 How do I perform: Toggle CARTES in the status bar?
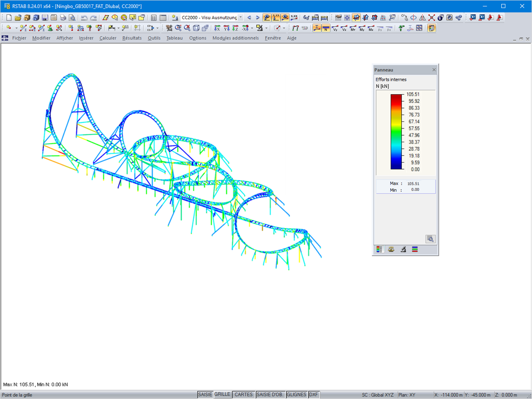click(x=244, y=394)
